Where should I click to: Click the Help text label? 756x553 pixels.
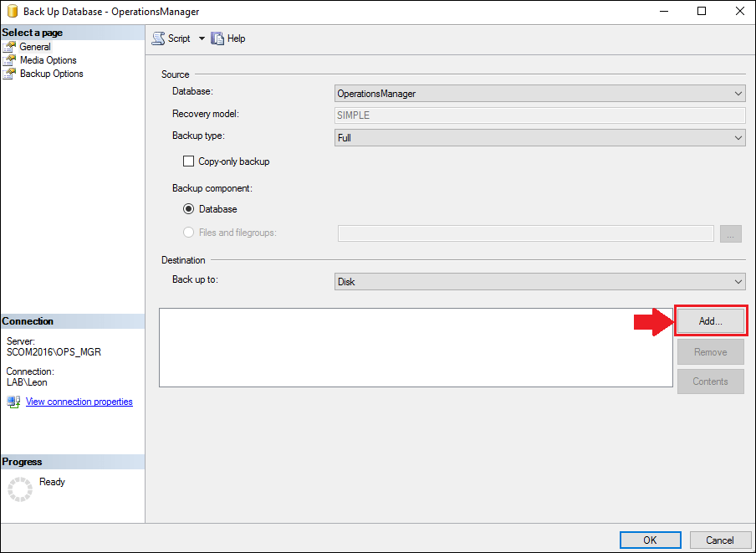coord(236,38)
